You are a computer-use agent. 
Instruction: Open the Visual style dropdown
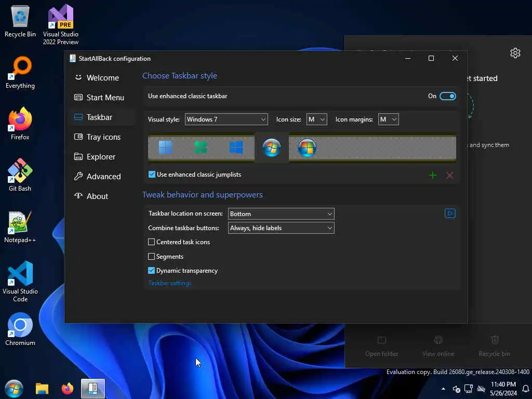tap(226, 119)
